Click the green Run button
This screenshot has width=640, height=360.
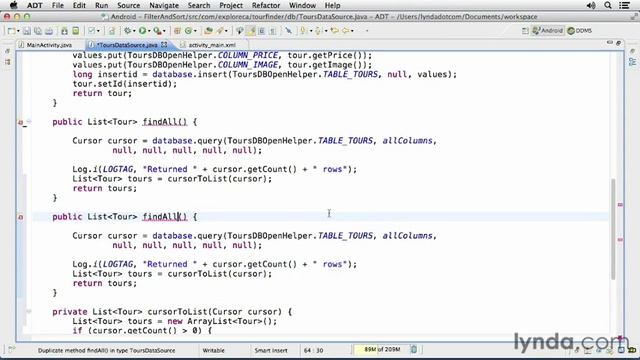(142, 31)
